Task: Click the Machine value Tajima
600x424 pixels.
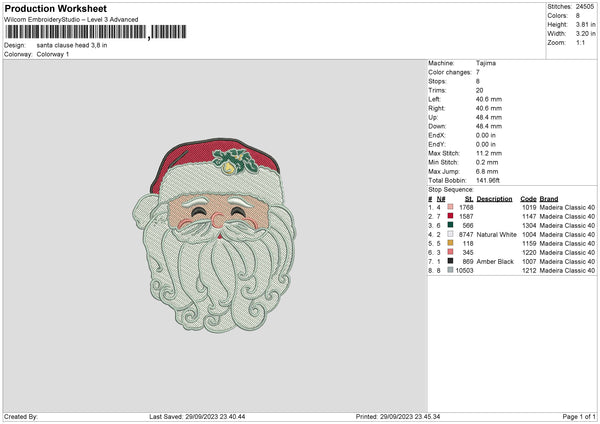Action: (x=486, y=63)
